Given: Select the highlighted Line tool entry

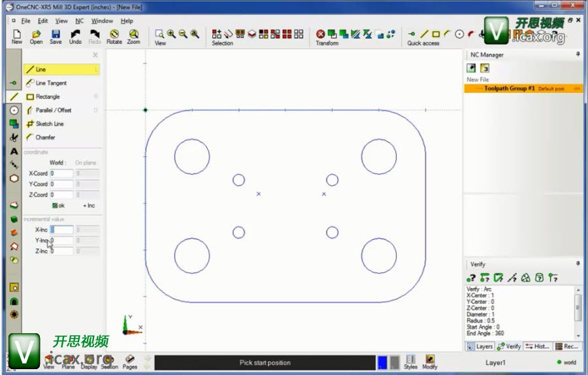Looking at the screenshot, I should [x=62, y=69].
